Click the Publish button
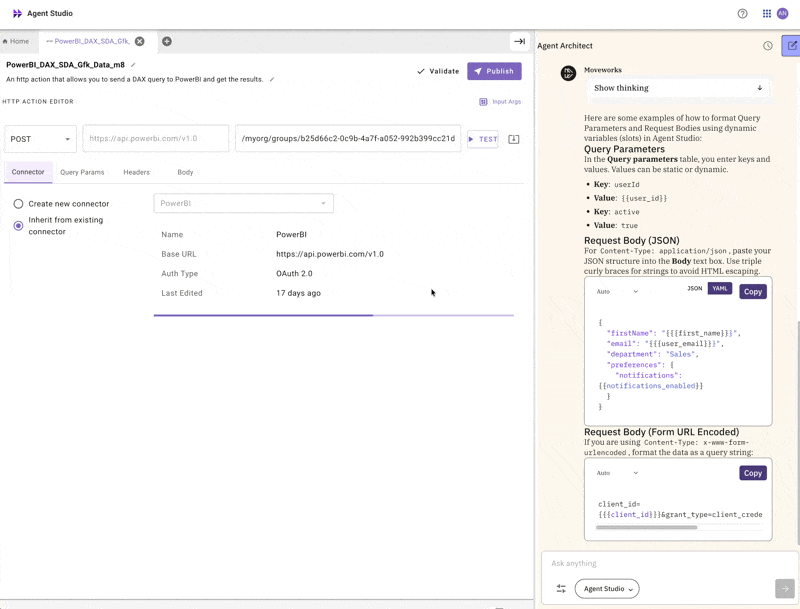800x609 pixels. point(494,71)
